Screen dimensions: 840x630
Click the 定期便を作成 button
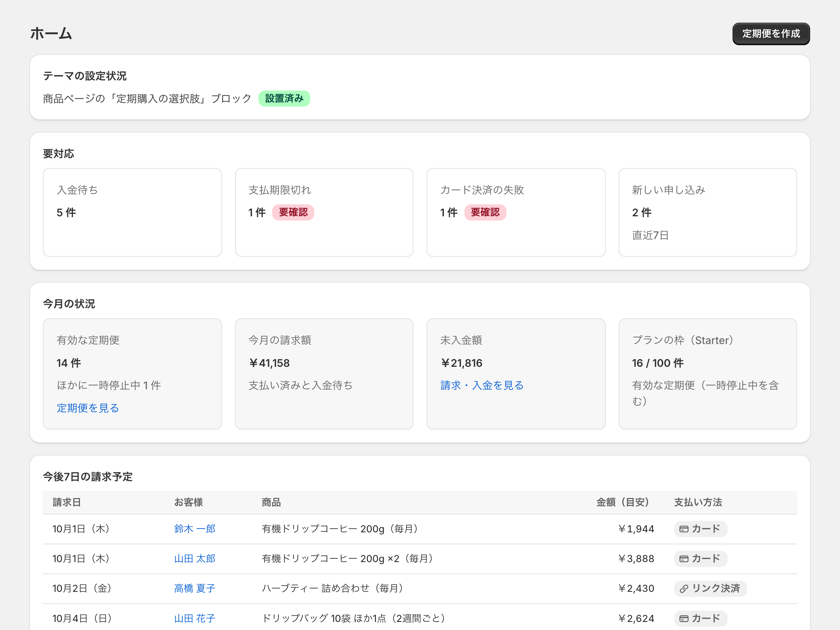coord(771,34)
